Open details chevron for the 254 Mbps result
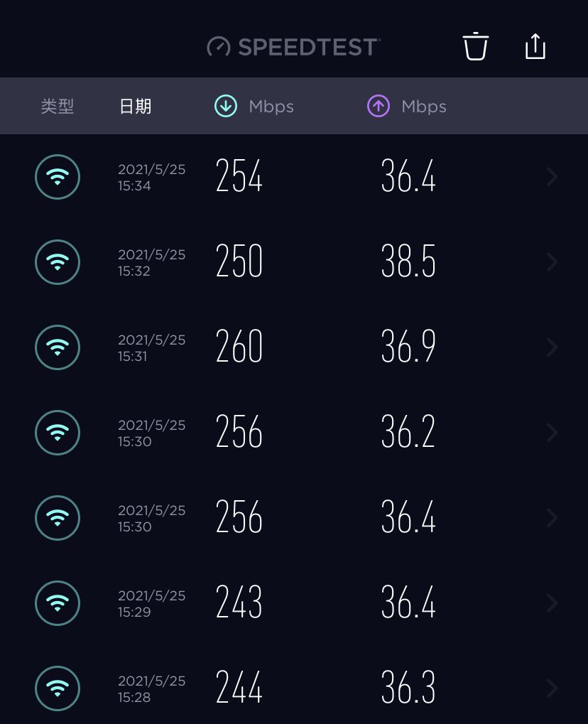This screenshot has height=724, width=588. click(x=552, y=177)
